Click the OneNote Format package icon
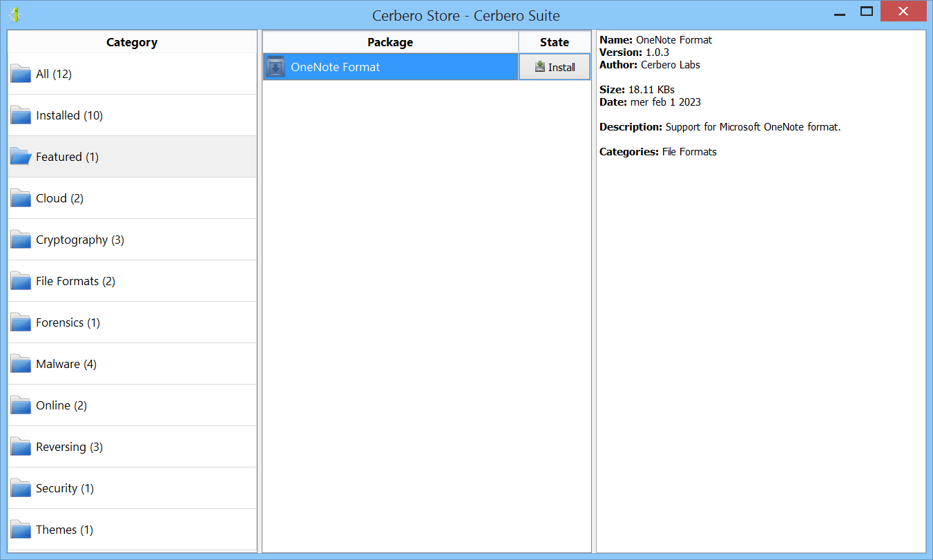933x560 pixels. pyautogui.click(x=276, y=67)
